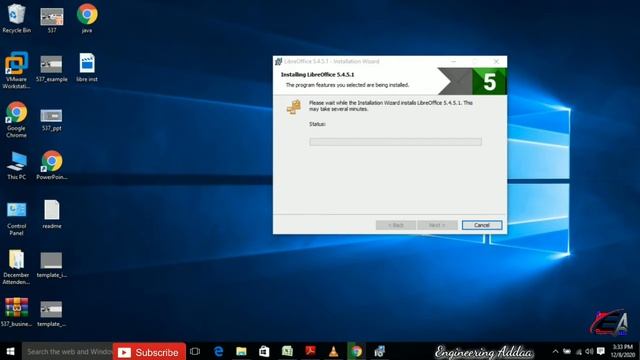Open VLC media player from taskbar
The height and width of the screenshot is (360, 640).
point(333,351)
